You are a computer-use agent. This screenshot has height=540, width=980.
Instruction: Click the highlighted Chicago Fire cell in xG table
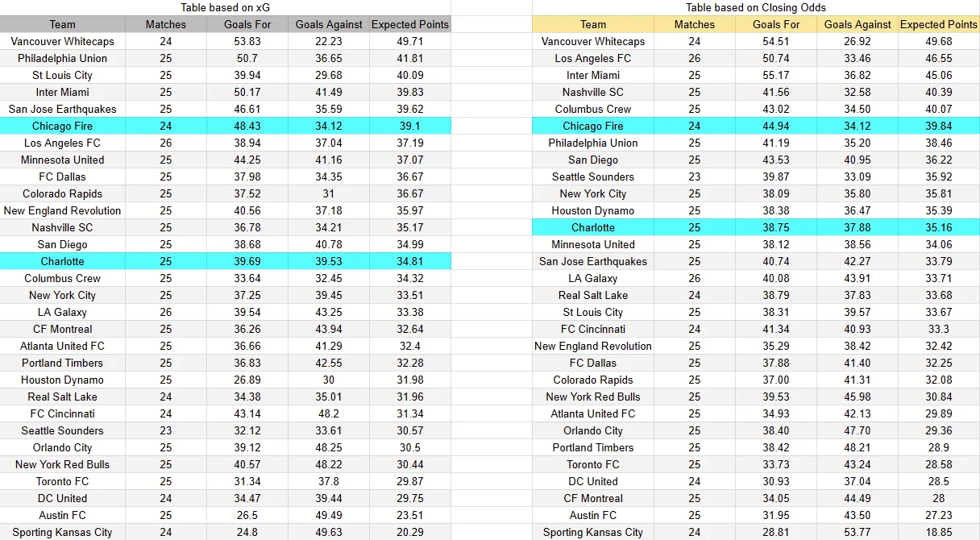(62, 126)
